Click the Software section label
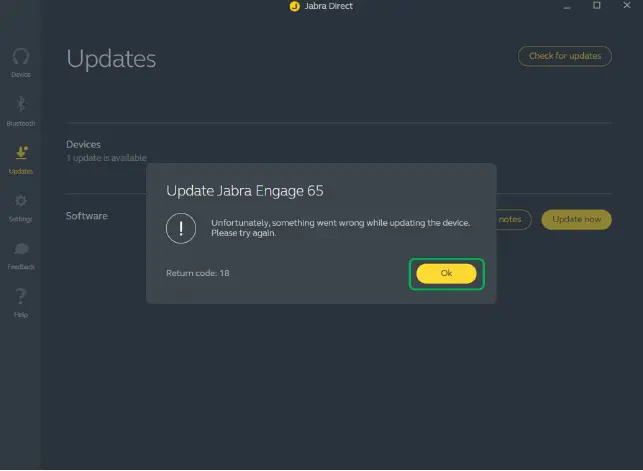This screenshot has height=471, width=643. pos(87,216)
